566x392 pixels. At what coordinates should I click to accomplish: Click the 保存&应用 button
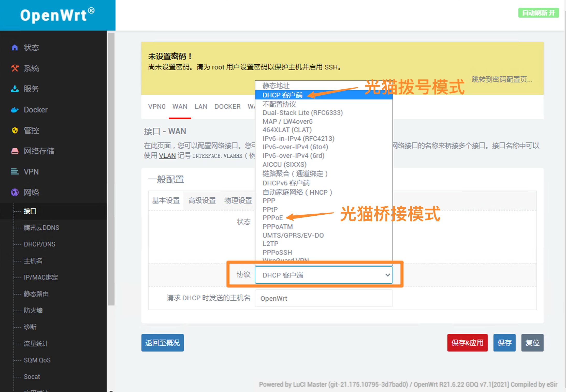point(467,343)
